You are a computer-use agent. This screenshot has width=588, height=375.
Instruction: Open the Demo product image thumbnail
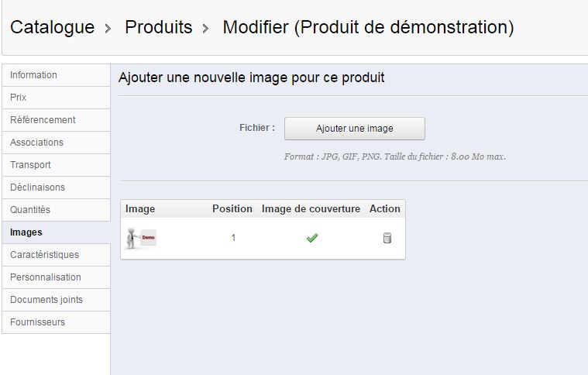click(141, 238)
